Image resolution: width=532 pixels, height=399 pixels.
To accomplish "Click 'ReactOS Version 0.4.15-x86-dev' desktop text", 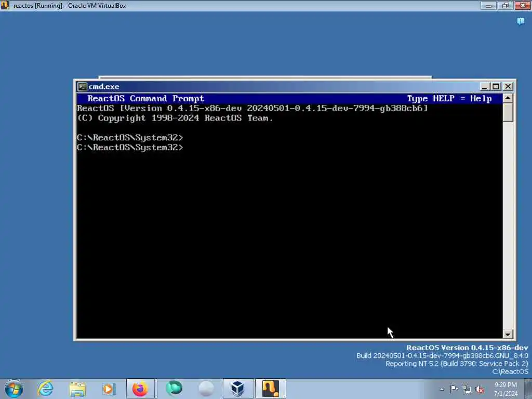I will (467, 348).
